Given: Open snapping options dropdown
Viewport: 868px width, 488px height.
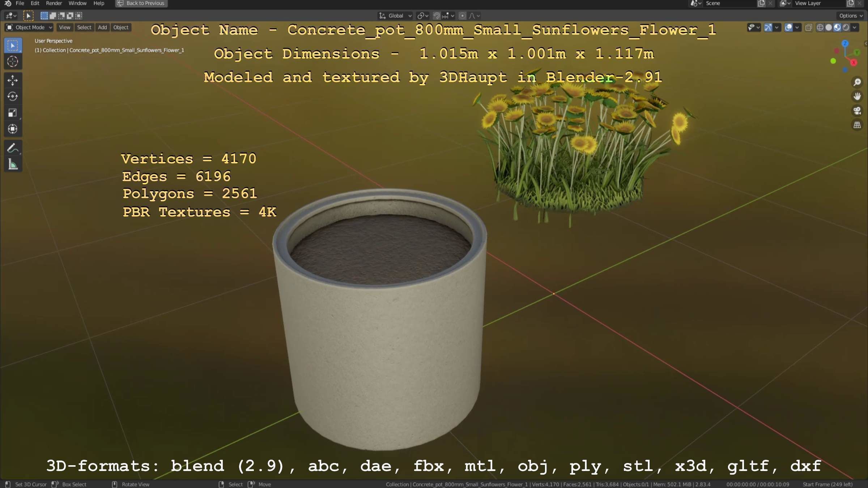Looking at the screenshot, I should [448, 16].
